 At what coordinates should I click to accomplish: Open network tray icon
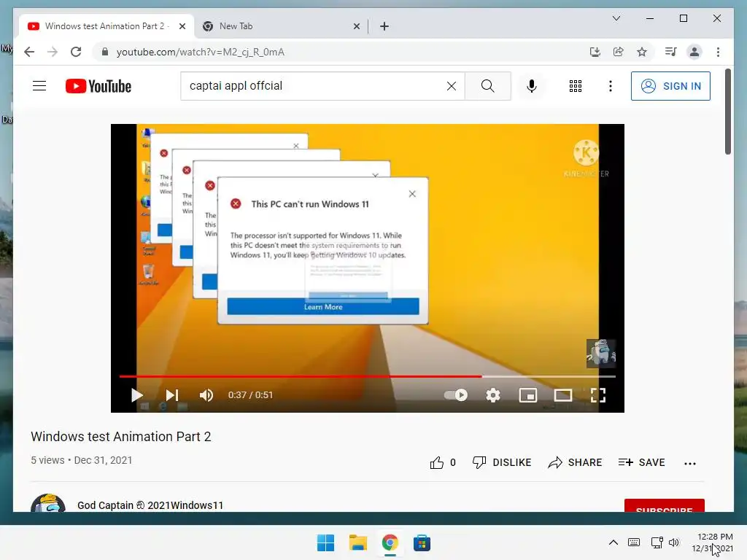click(657, 542)
